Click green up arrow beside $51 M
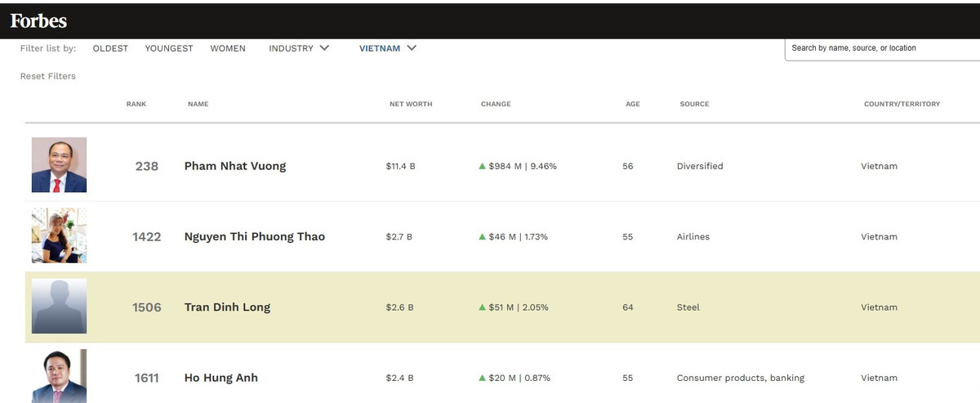The width and height of the screenshot is (980, 403). [x=482, y=307]
